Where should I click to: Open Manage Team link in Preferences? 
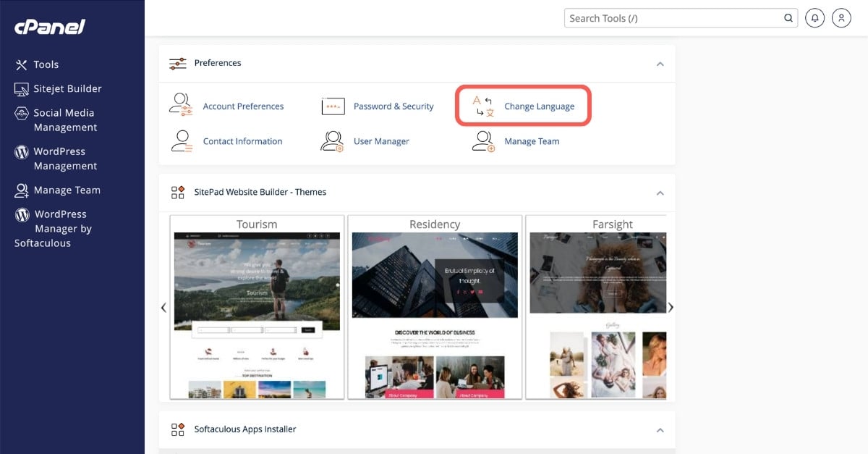coord(532,141)
